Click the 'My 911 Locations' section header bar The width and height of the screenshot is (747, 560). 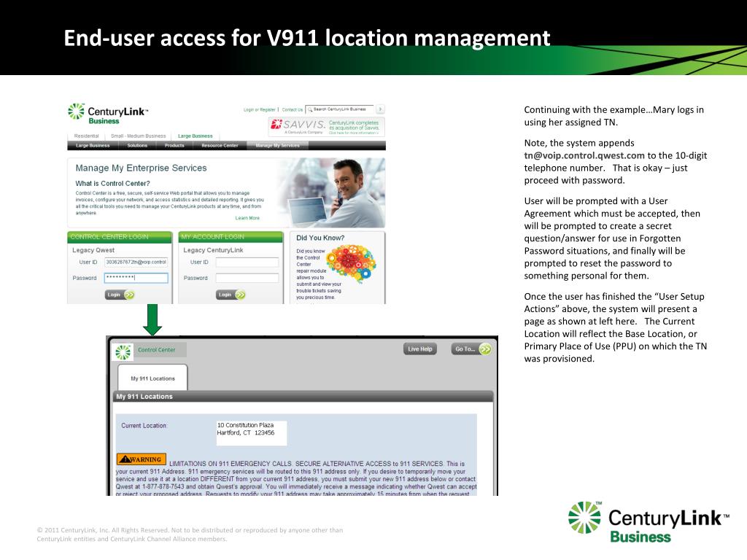tap(303, 396)
